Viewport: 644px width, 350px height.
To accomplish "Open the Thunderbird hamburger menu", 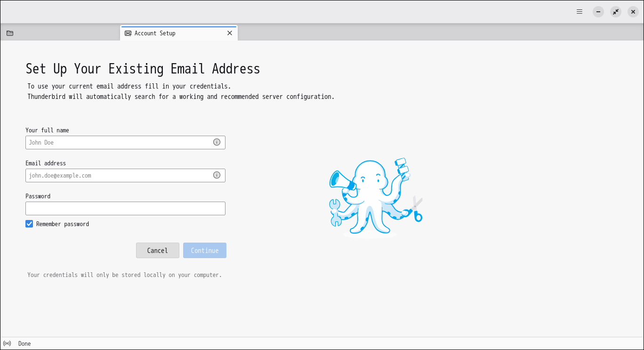I will coord(580,12).
